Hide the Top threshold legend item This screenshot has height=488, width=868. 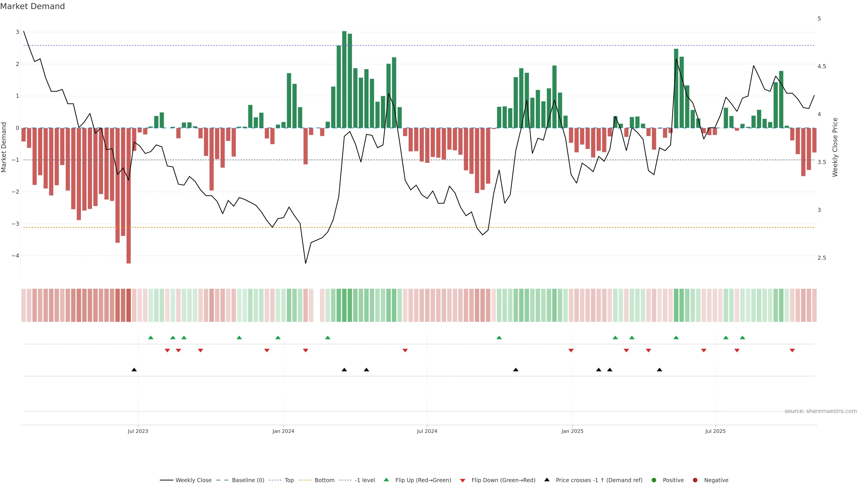(289, 480)
